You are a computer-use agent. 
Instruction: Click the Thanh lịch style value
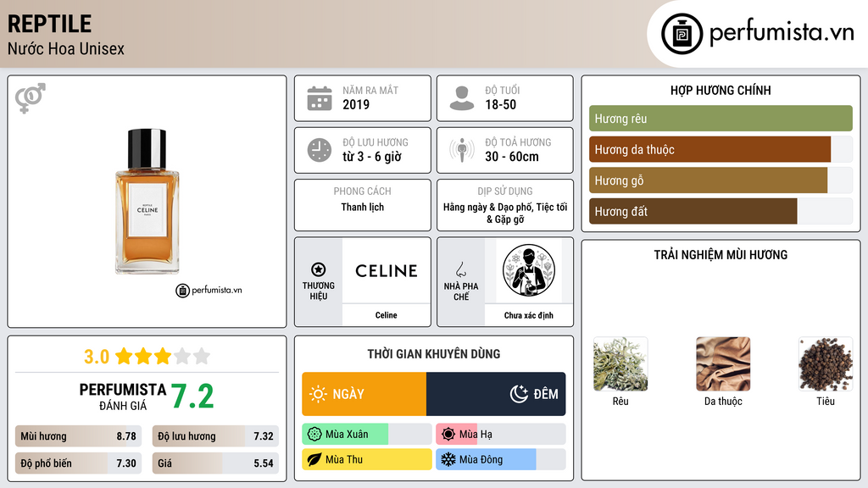tap(362, 207)
